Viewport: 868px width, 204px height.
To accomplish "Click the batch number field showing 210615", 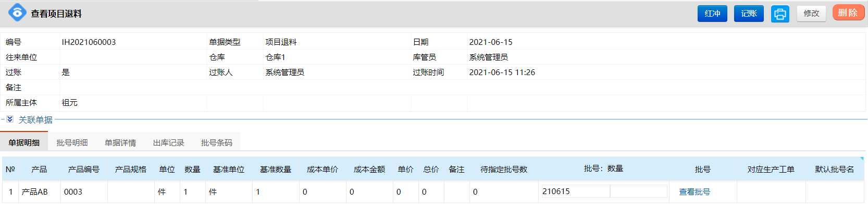I will tap(576, 191).
